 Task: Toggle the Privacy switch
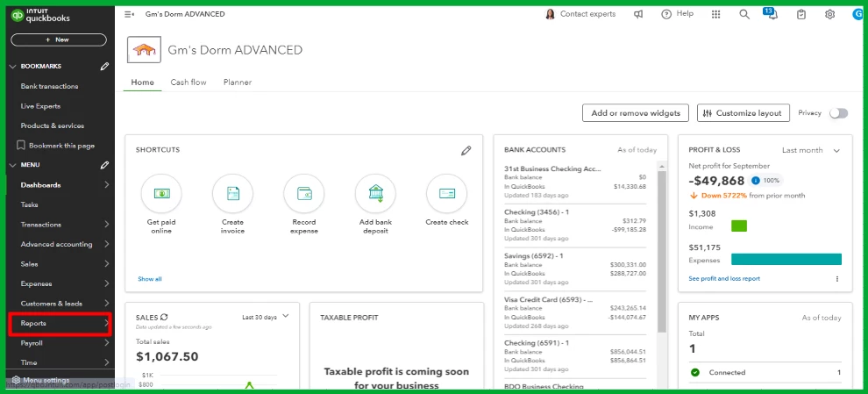838,113
